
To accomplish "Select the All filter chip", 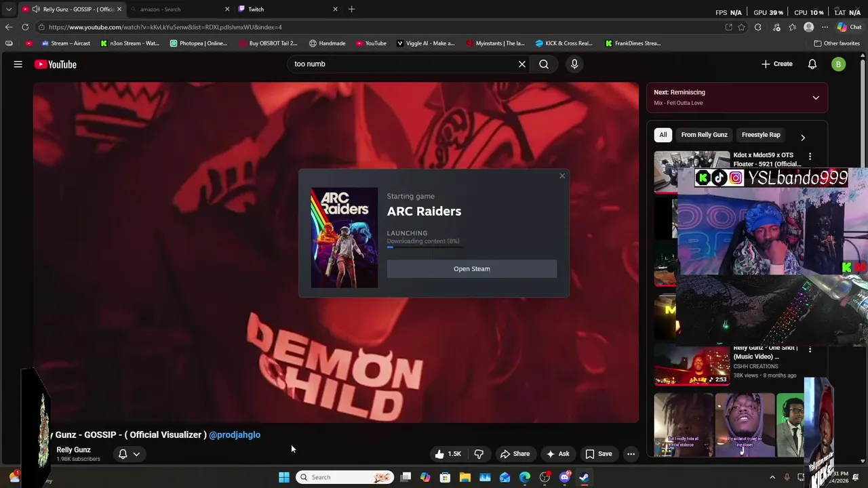I will [x=663, y=135].
